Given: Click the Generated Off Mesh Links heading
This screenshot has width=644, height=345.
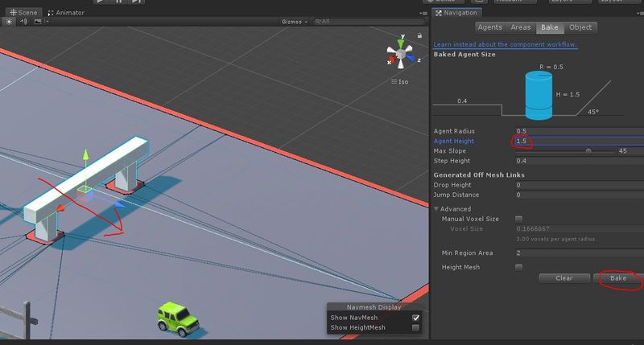Looking at the screenshot, I should 479,175.
